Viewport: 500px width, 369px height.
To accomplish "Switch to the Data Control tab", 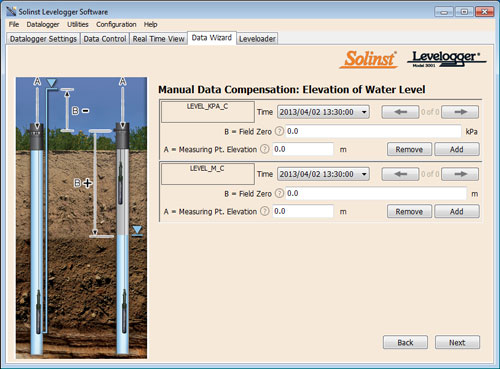I will tap(105, 39).
